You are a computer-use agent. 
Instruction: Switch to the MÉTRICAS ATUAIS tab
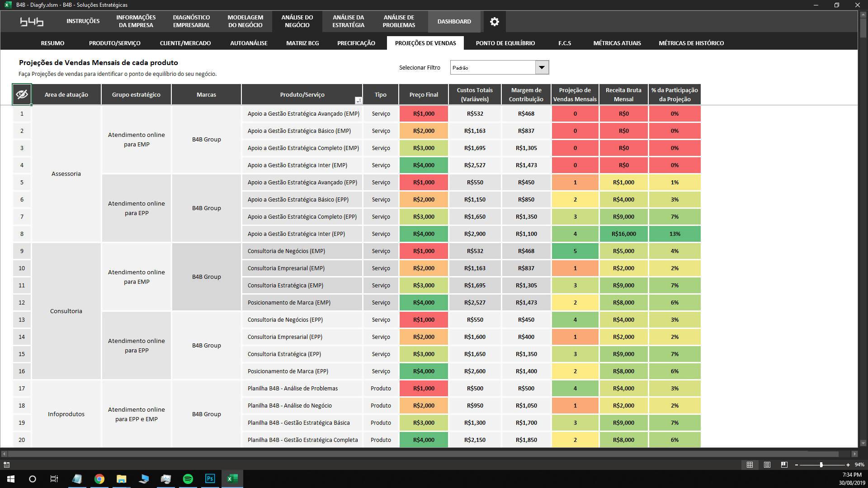point(617,43)
